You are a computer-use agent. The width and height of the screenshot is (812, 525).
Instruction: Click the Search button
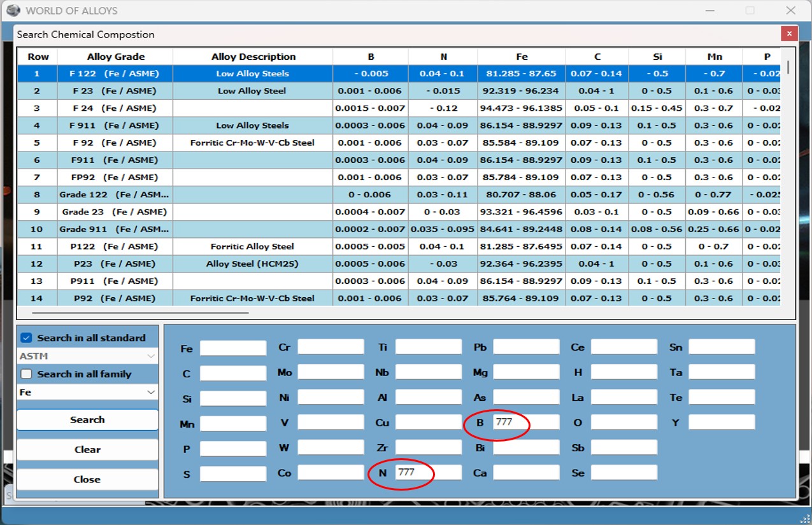click(x=87, y=420)
